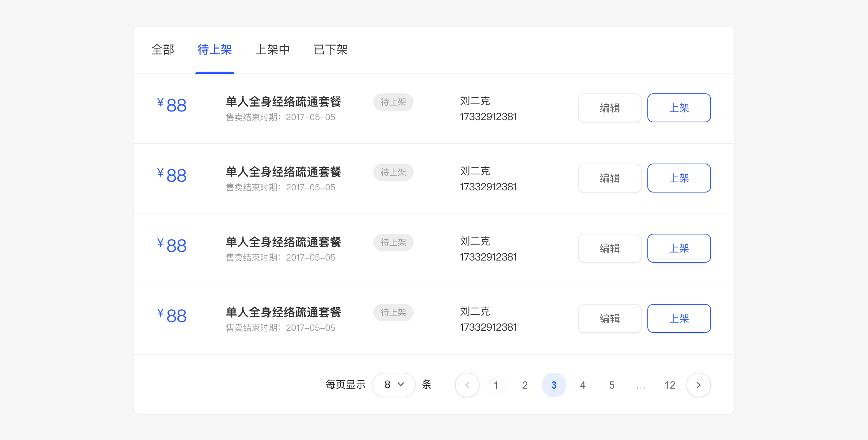This screenshot has height=440, width=868.
Task: Open the items-per-page dropdown showing 8
Action: click(x=393, y=385)
